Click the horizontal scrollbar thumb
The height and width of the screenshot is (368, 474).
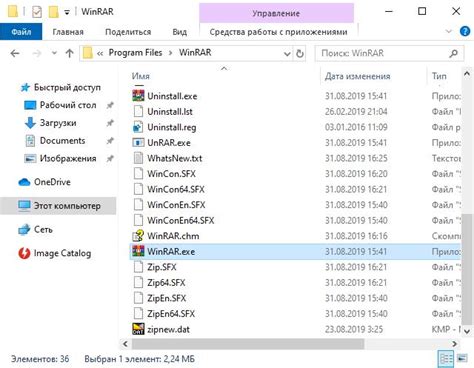[x=248, y=344]
